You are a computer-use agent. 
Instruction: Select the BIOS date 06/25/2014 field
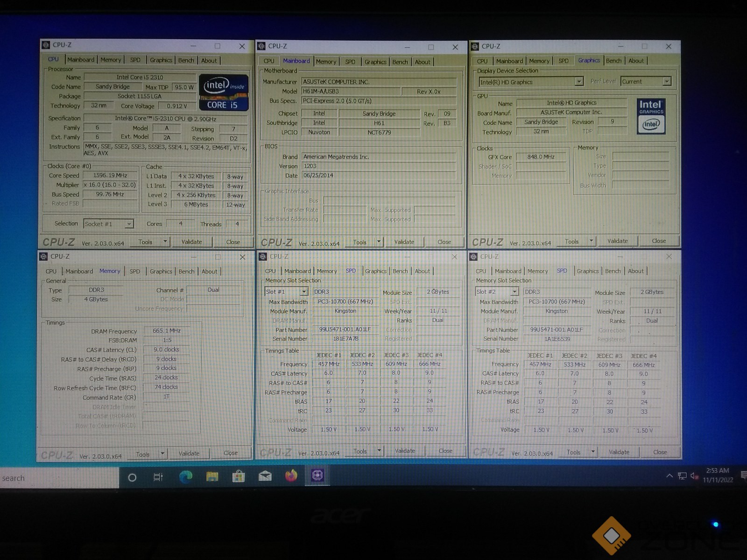pos(379,175)
